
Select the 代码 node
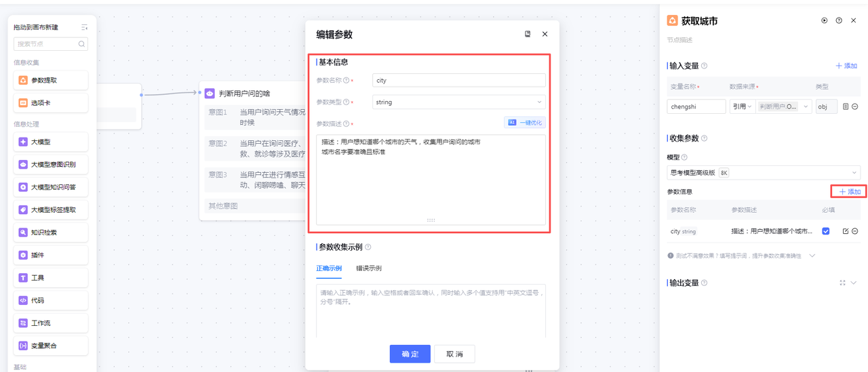[x=51, y=300]
